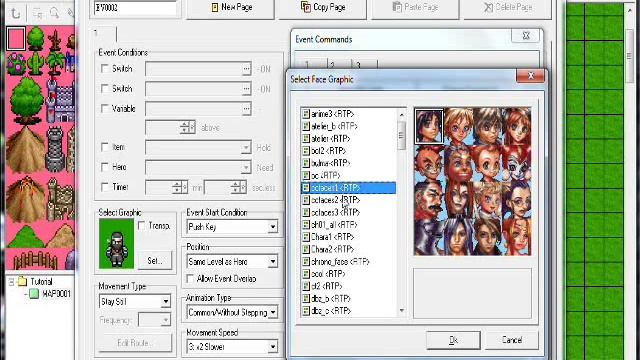640x360 pixels.
Task: Select the palm tree tile
Action: click(x=55, y=63)
